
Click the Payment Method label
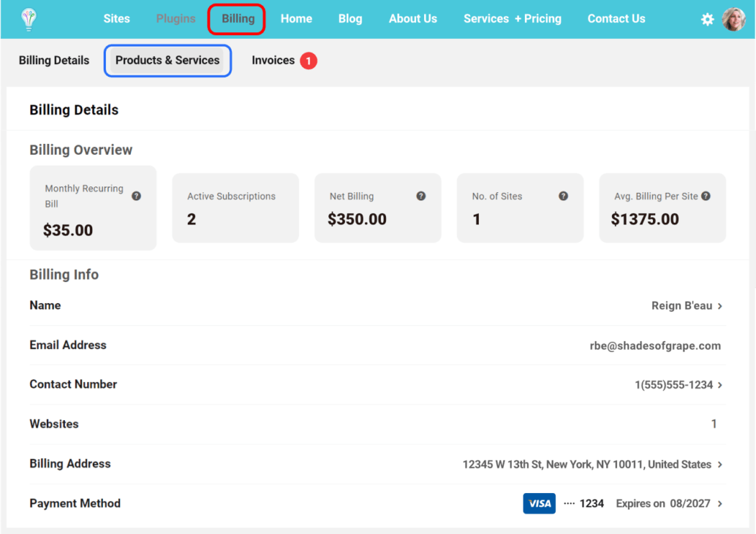pos(75,503)
